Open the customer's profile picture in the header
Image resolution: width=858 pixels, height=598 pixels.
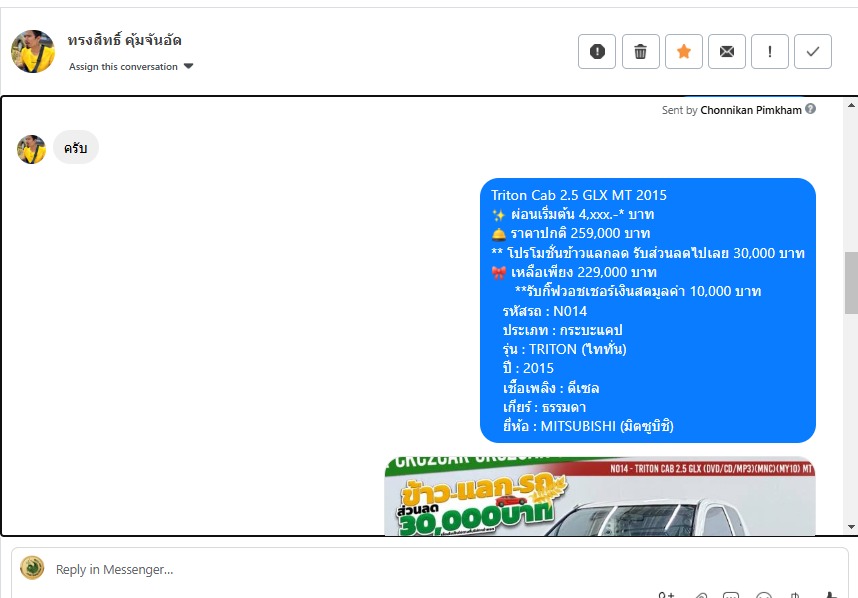33,51
